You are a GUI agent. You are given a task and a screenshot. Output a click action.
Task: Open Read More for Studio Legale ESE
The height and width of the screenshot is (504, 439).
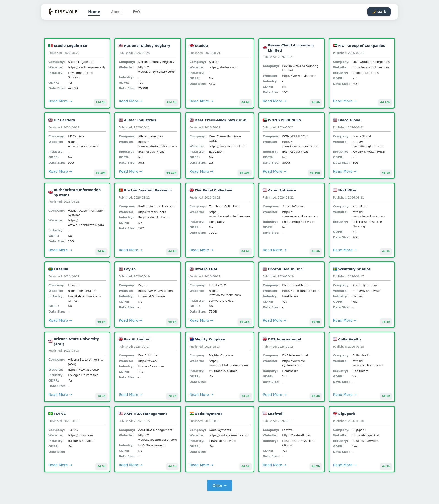(60, 101)
